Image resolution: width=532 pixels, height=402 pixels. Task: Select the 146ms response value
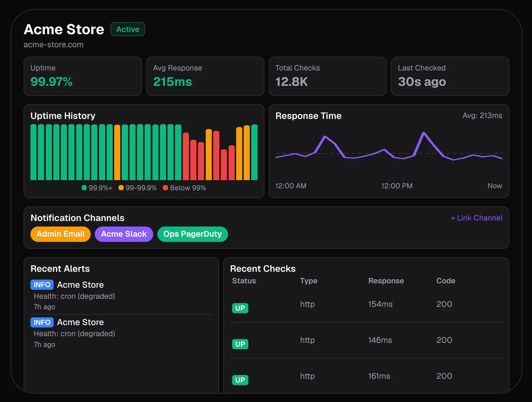[x=380, y=340]
